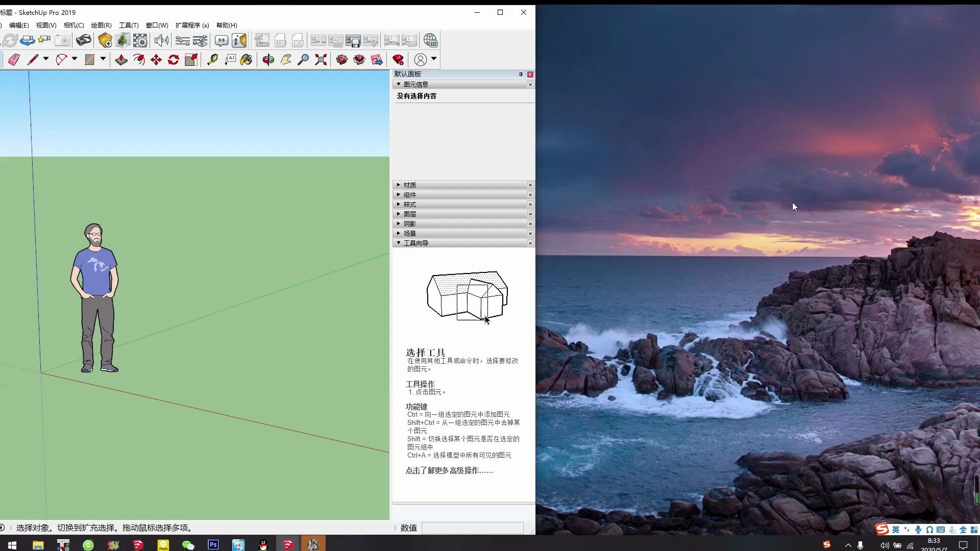Activate the Push/Pull tool
The height and width of the screenshot is (551, 980).
tap(121, 60)
